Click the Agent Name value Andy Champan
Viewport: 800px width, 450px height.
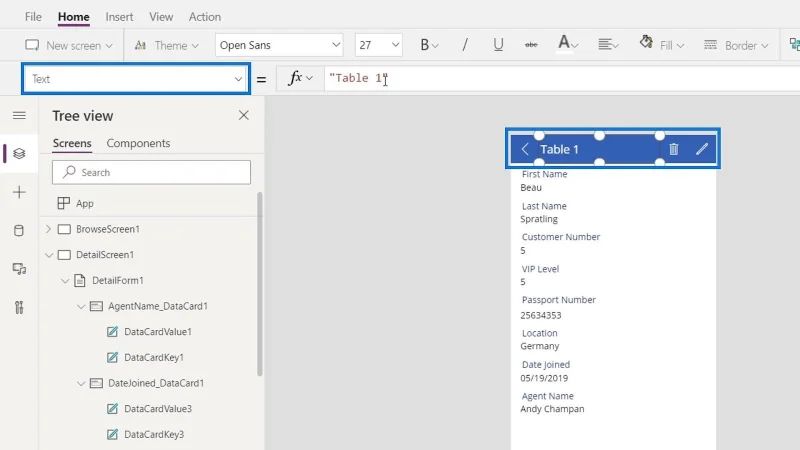point(552,409)
